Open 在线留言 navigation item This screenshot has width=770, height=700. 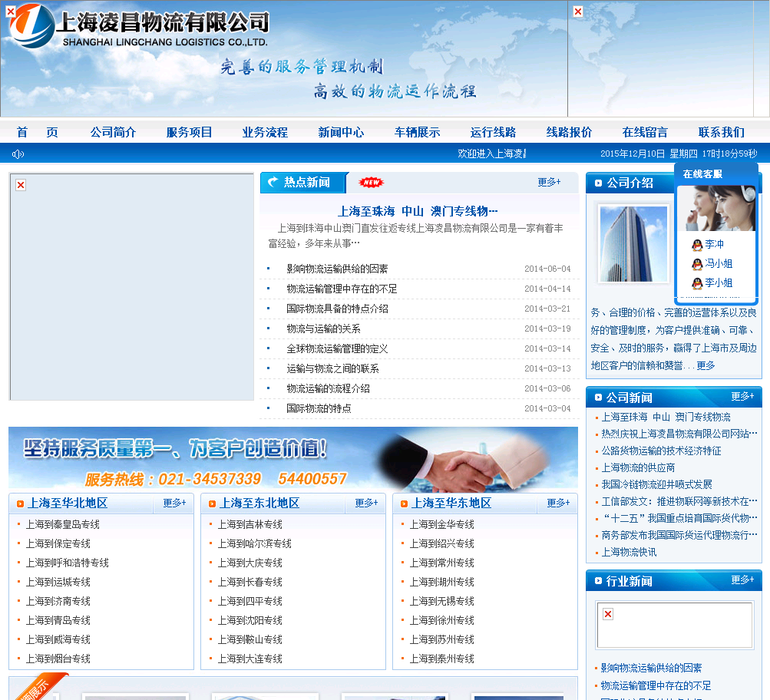click(646, 132)
